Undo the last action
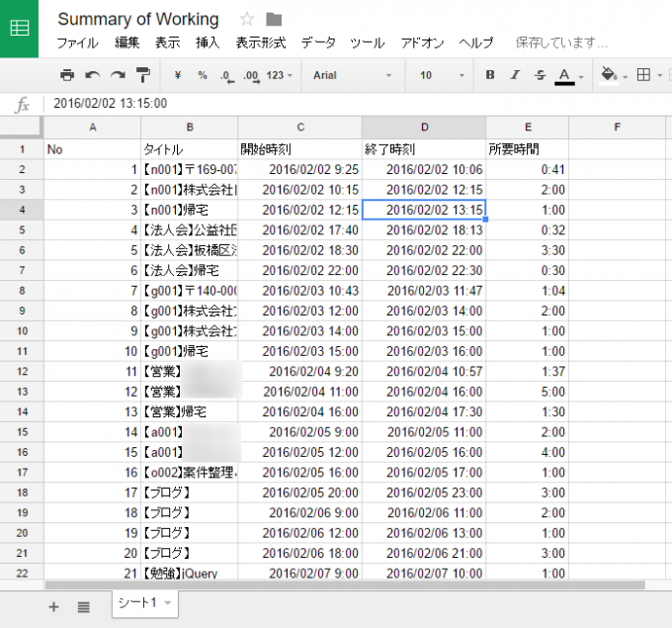The image size is (672, 628). point(93,75)
